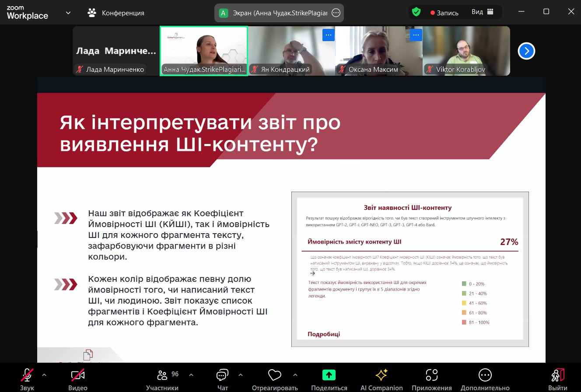The image size is (581, 392).
Task: Click the muted mic icon for Оксана Максим
Action: [x=342, y=69]
